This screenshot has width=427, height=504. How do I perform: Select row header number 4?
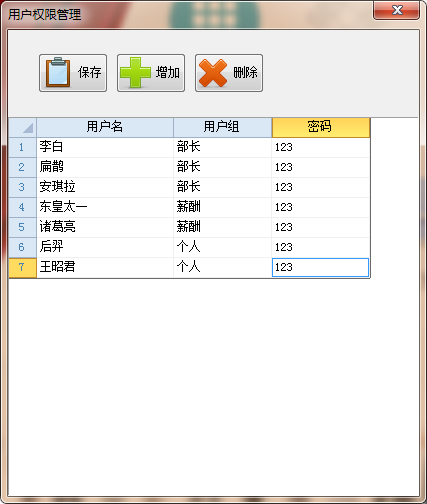(x=22, y=207)
